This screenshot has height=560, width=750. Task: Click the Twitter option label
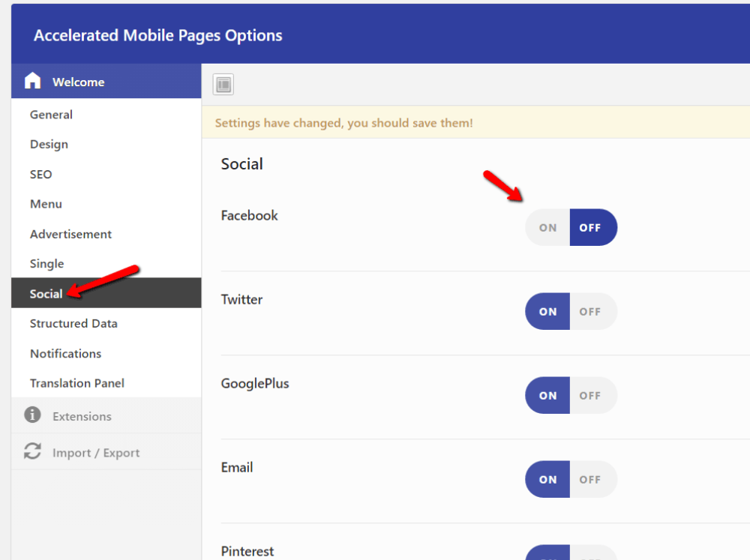pos(241,300)
